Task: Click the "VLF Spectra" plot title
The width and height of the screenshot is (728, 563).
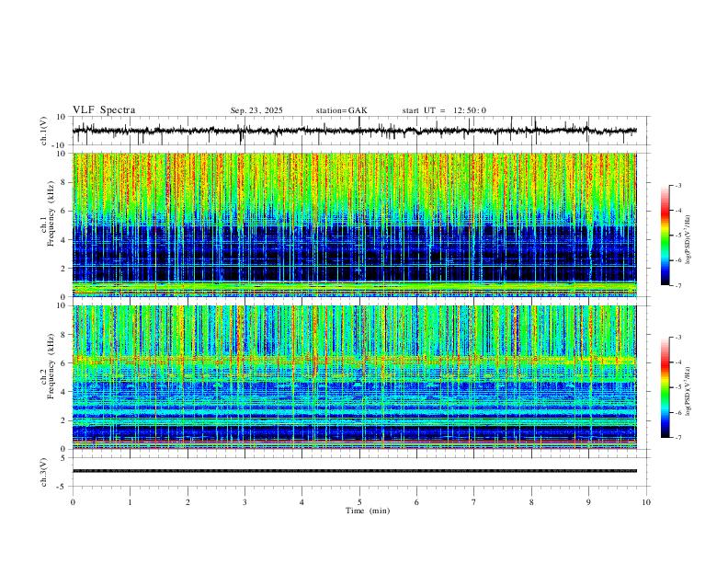Action: click(104, 110)
